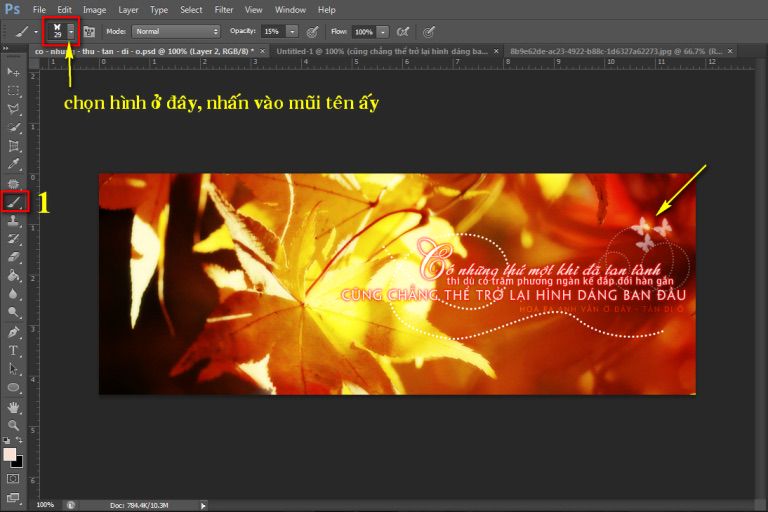This screenshot has width=768, height=512.
Task: Open the Filter menu
Action: 224,9
